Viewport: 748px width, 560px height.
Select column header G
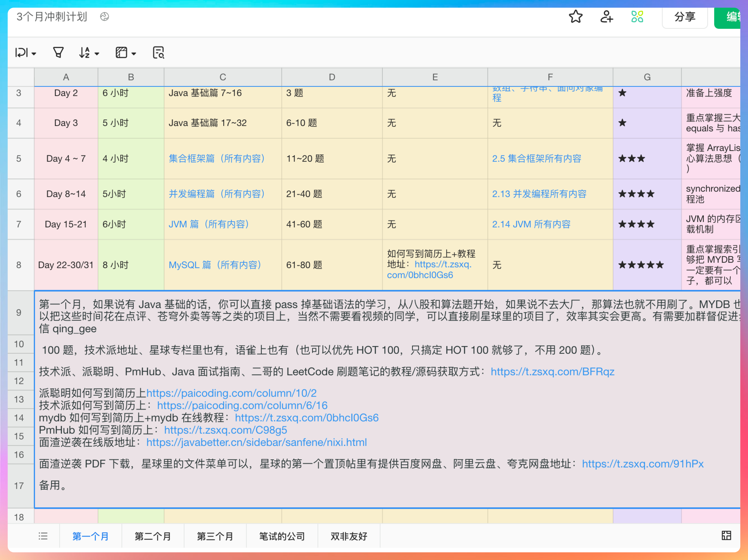(647, 77)
